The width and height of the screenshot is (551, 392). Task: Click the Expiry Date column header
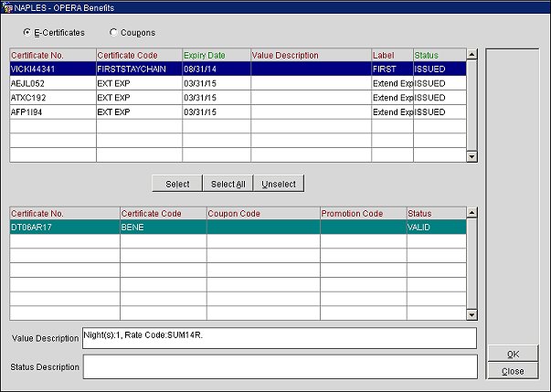(x=215, y=55)
